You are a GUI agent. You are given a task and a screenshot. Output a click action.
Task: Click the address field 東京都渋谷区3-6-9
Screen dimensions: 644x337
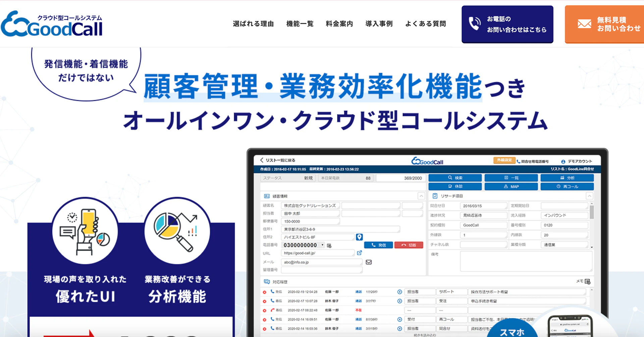click(340, 229)
